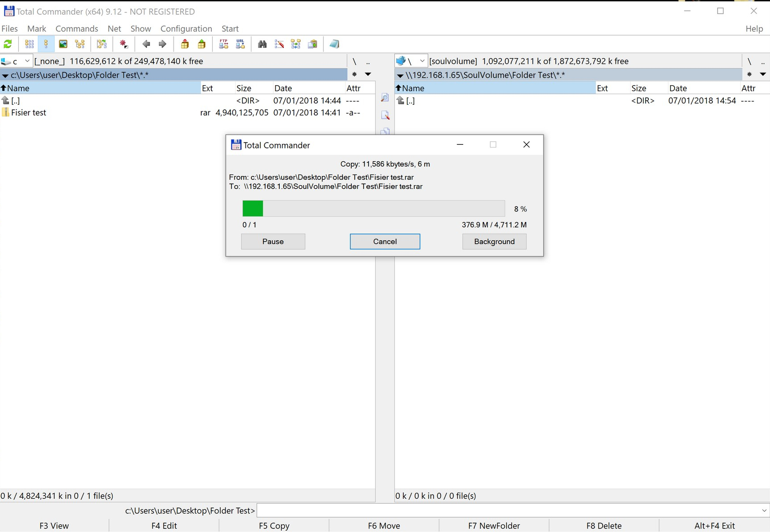Screen dimensions: 770x532
Task: Open the right drive network dropdown
Action: click(411, 61)
